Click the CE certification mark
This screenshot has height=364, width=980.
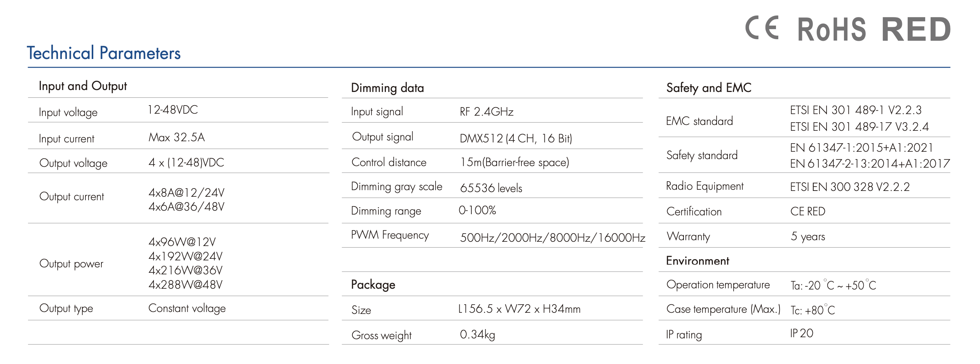tap(762, 28)
